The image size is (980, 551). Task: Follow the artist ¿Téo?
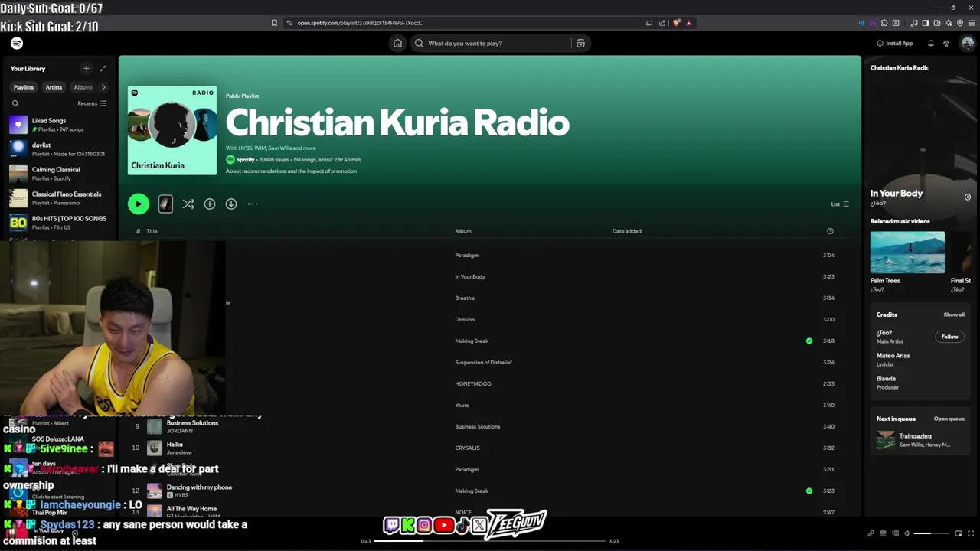pyautogui.click(x=949, y=337)
